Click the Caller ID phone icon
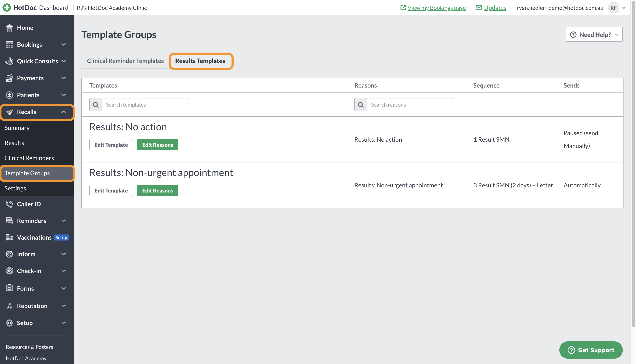The width and height of the screenshot is (636, 364). pos(9,204)
